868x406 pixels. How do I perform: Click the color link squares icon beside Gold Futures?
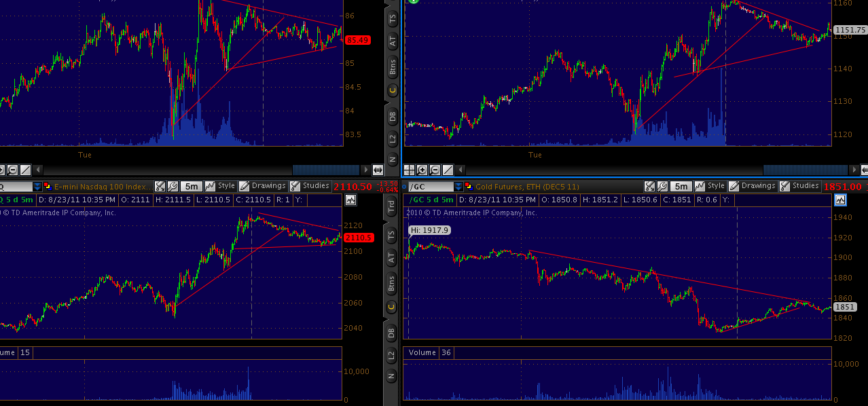coord(469,186)
